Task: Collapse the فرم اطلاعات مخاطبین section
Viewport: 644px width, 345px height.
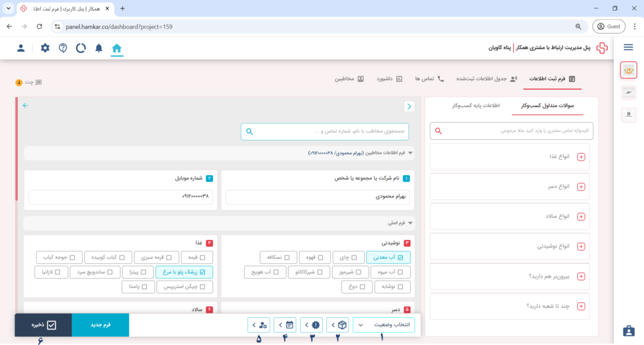Action: click(410, 153)
